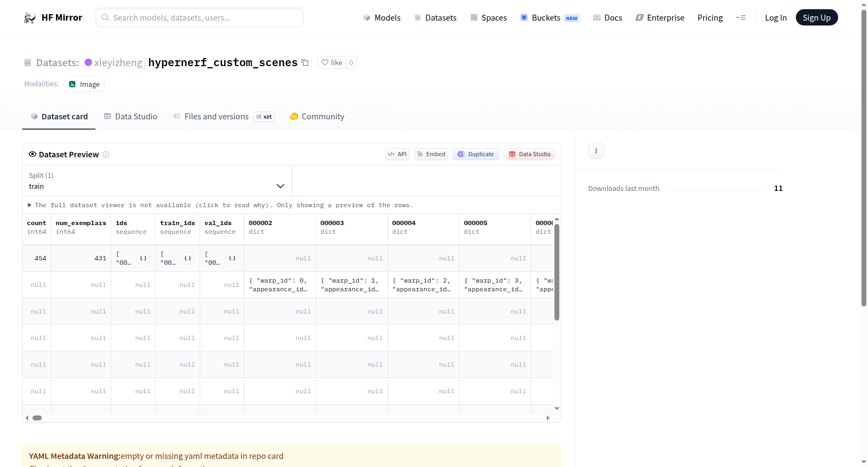
Task: Expand the train_ids cell braces icon
Action: coord(188,258)
